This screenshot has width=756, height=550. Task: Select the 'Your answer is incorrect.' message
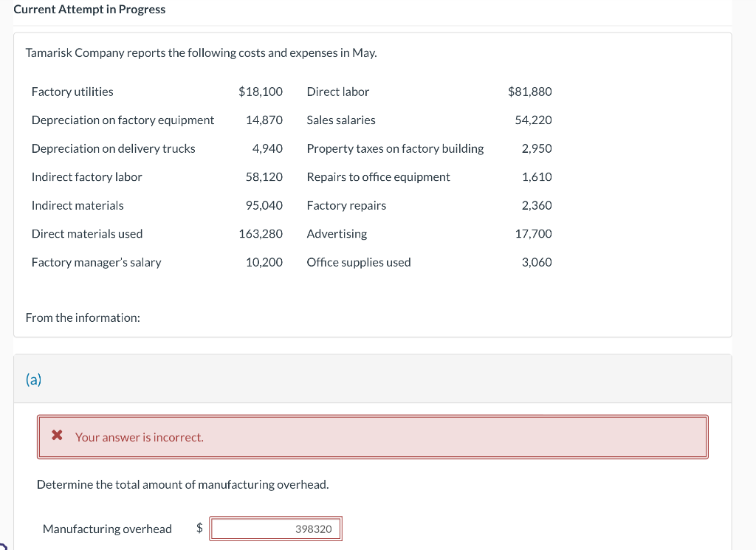tap(140, 437)
